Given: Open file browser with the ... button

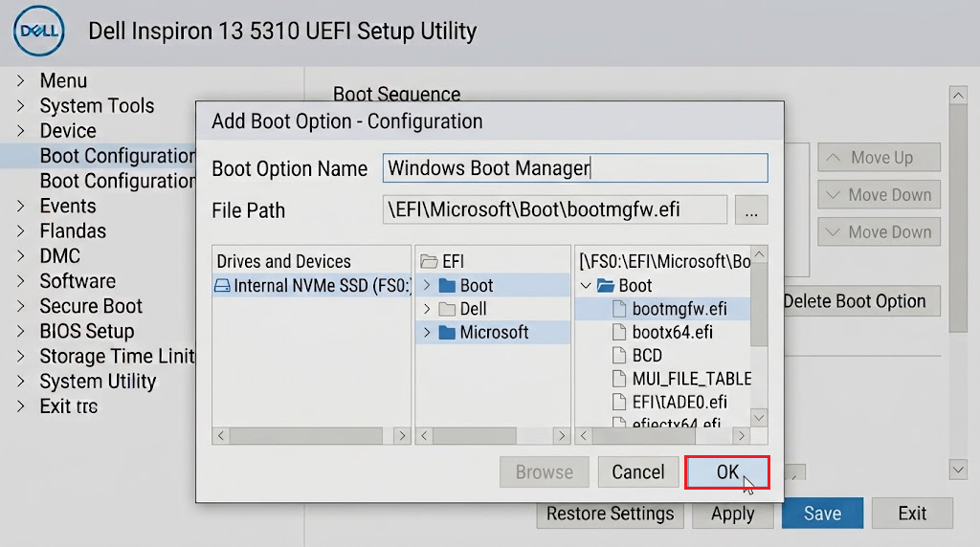Looking at the screenshot, I should coord(751,210).
